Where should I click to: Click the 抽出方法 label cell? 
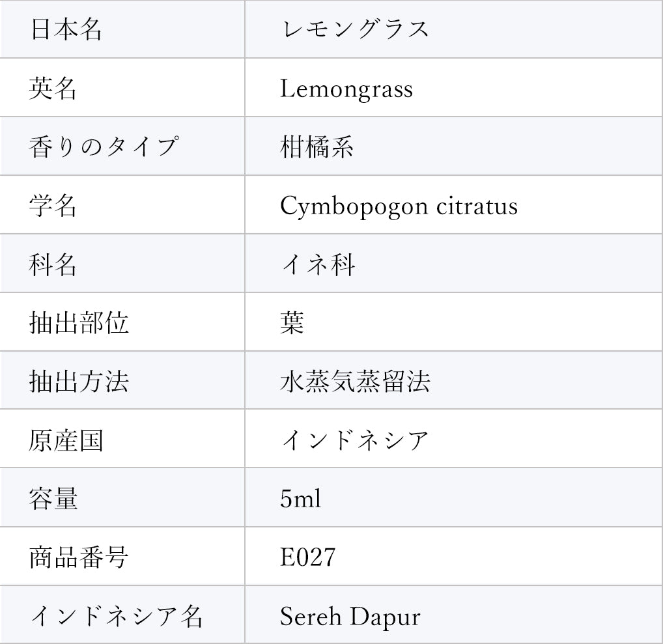pos(79,382)
